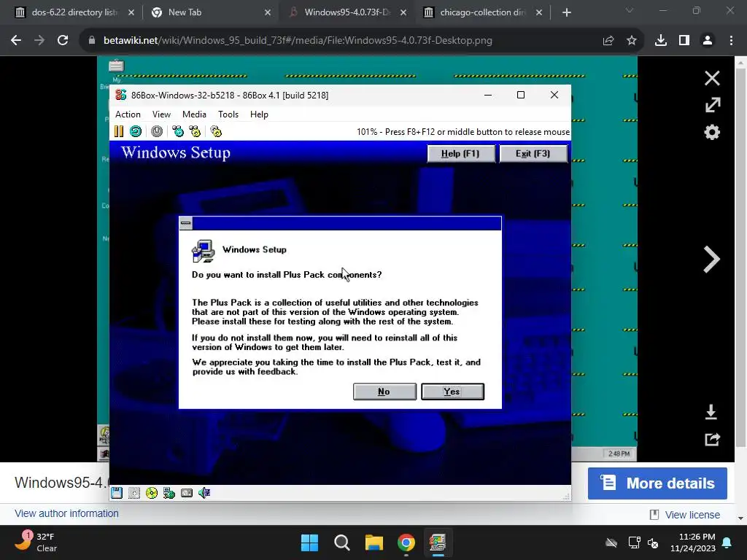Open notification bell in system tray
The width and height of the screenshot is (747, 560).
click(727, 542)
